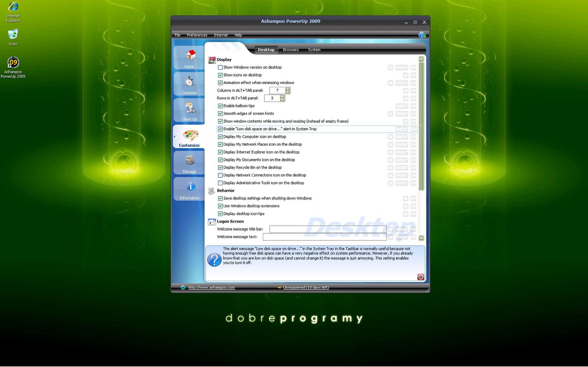Toggle Display Internet Explorer icon checkbox
The height and width of the screenshot is (367, 588).
pos(220,152)
